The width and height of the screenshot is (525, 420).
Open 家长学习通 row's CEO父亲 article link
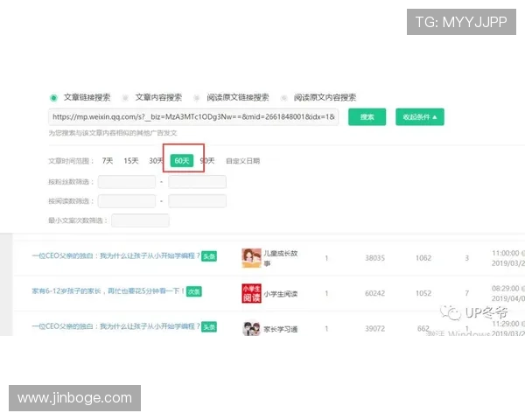(x=115, y=326)
